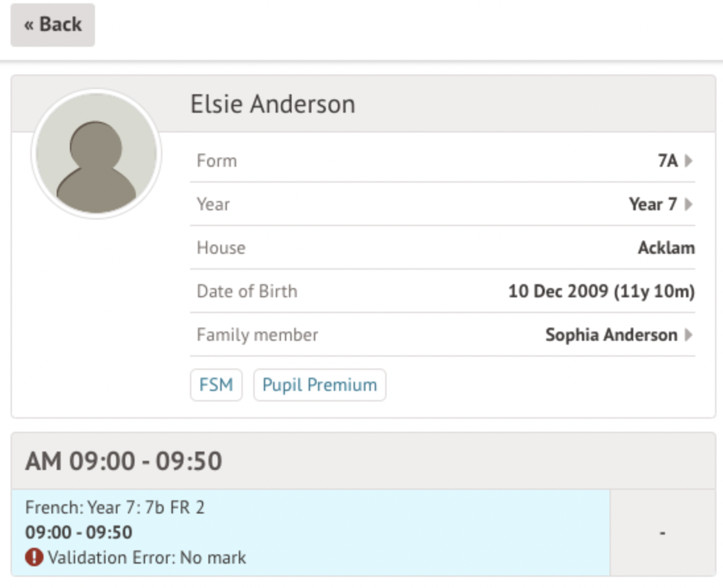This screenshot has width=723, height=588.
Task: Click the « Back button
Action: pyautogui.click(x=53, y=25)
